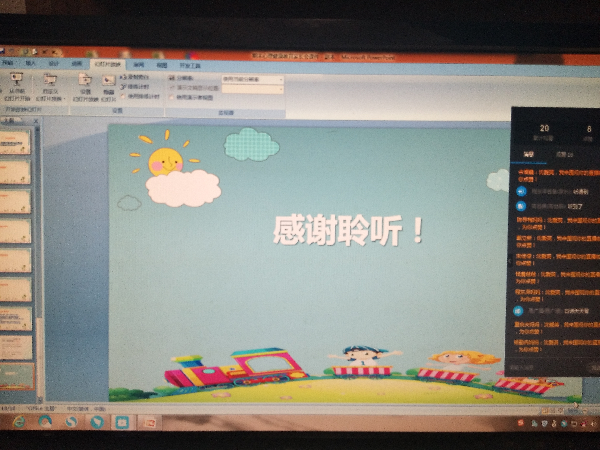Viewport: 600px width, 450px height.
Task: Open the Resolution dropdown in Monitors group
Action: [x=253, y=80]
